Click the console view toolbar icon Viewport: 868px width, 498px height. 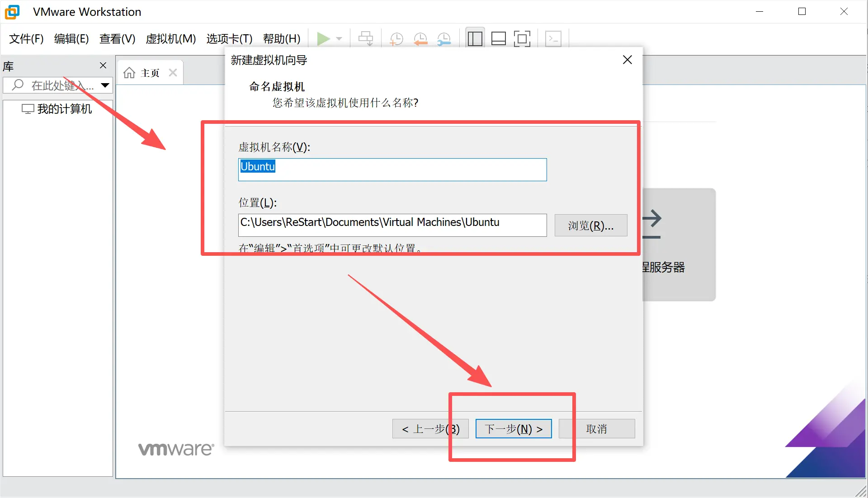tap(553, 39)
